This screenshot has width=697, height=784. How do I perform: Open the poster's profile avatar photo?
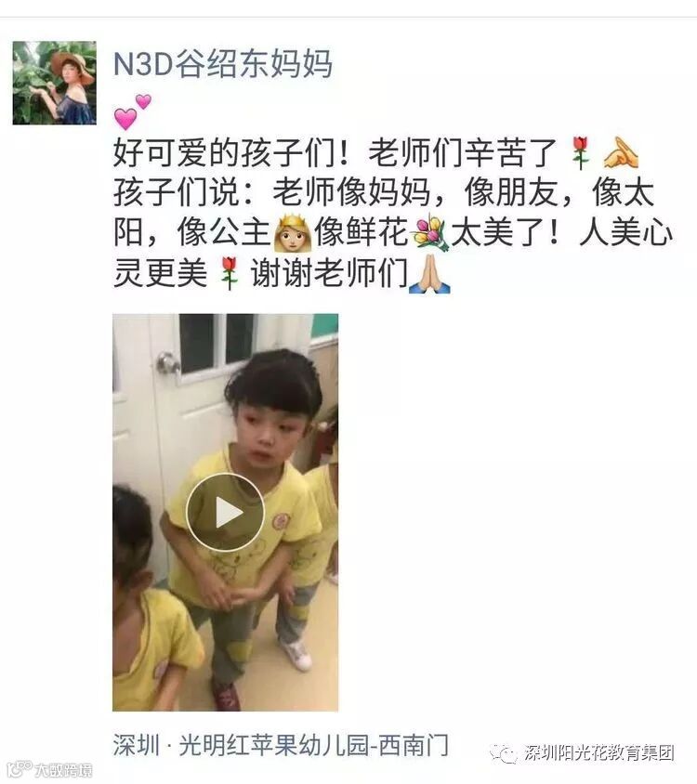55,83
